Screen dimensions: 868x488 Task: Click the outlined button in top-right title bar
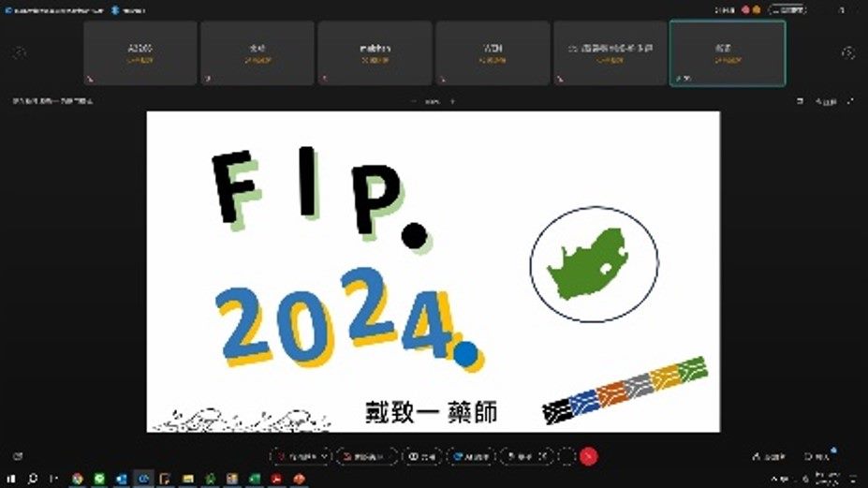(789, 10)
